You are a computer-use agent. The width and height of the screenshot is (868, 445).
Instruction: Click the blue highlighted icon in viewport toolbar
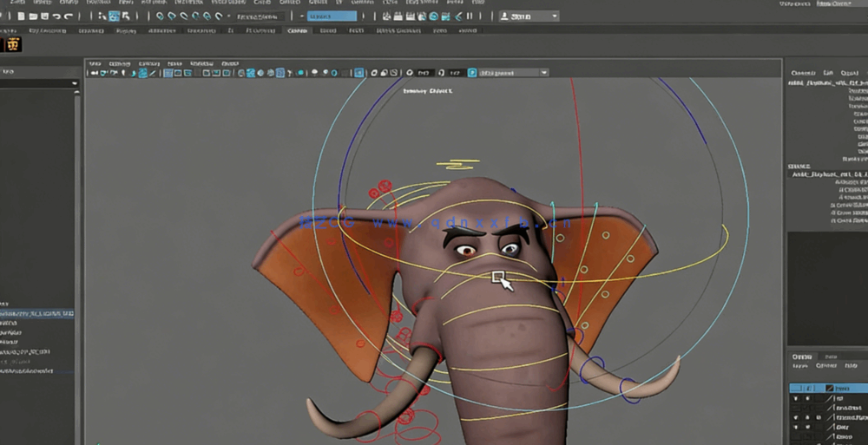(359, 74)
